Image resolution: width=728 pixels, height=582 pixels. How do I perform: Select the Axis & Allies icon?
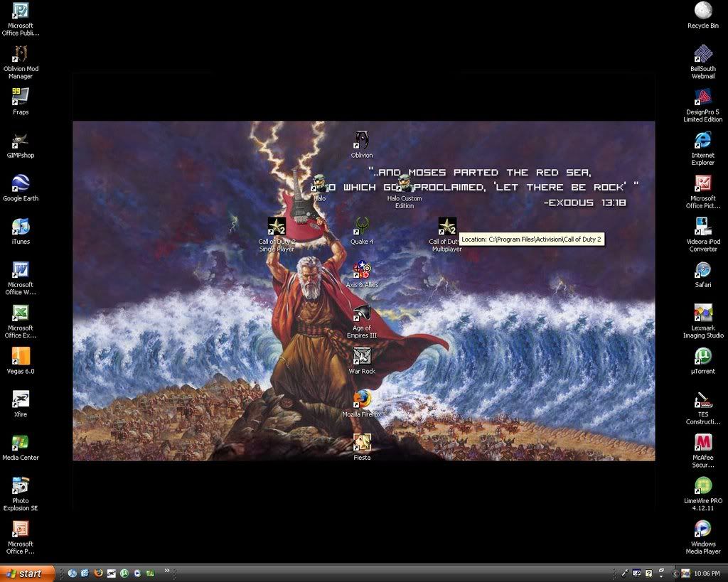[362, 274]
